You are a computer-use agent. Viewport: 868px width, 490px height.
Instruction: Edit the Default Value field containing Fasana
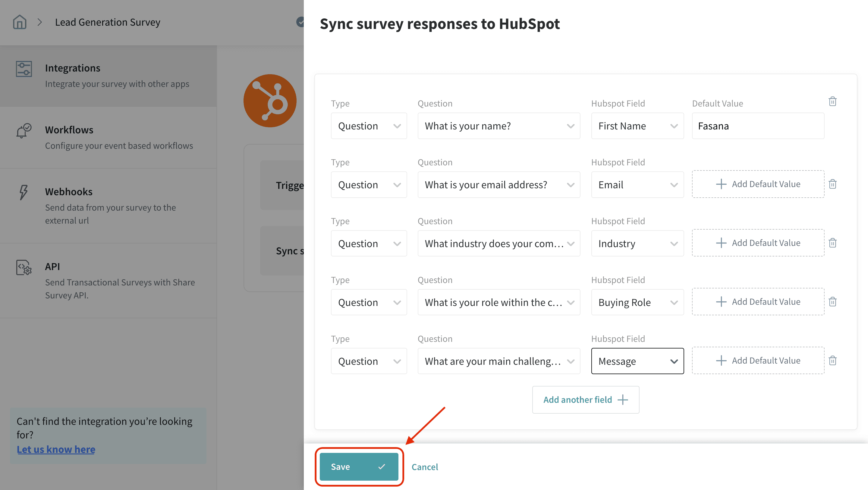click(x=758, y=126)
